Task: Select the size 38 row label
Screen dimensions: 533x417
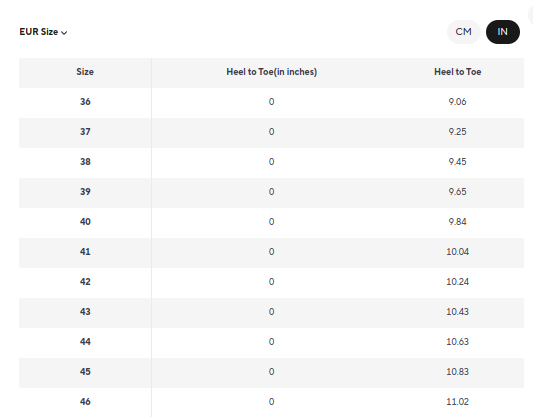Action: click(85, 162)
